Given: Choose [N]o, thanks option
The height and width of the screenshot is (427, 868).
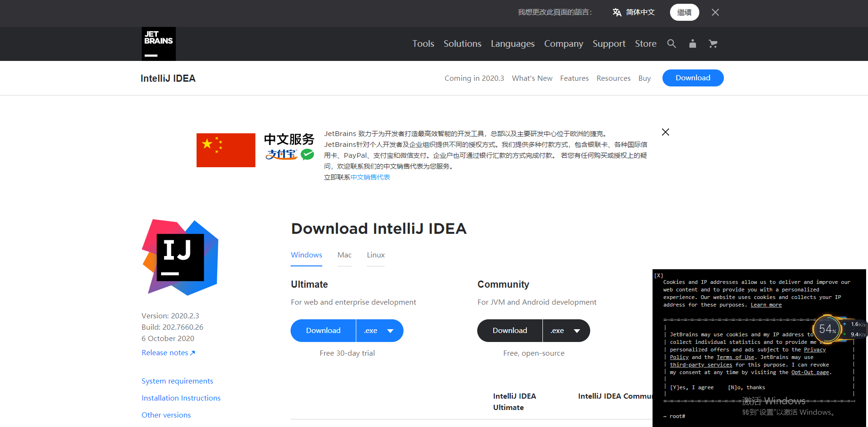Looking at the screenshot, I should tap(747, 388).
